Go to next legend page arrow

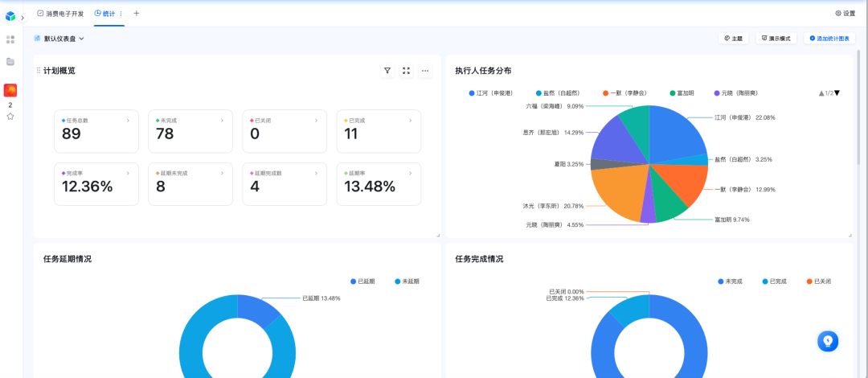[x=837, y=93]
